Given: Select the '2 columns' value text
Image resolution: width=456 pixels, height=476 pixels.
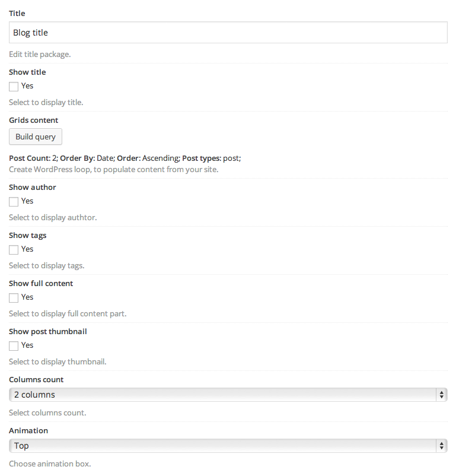Looking at the screenshot, I should pyautogui.click(x=34, y=395).
